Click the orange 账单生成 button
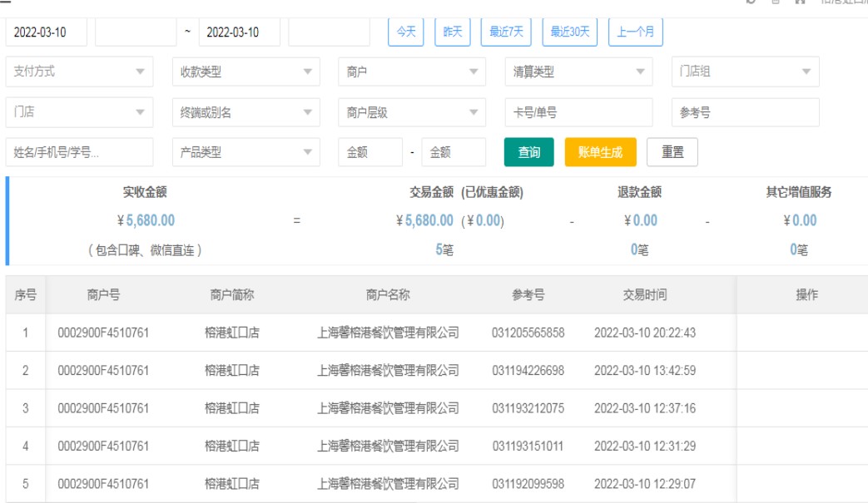 (600, 152)
